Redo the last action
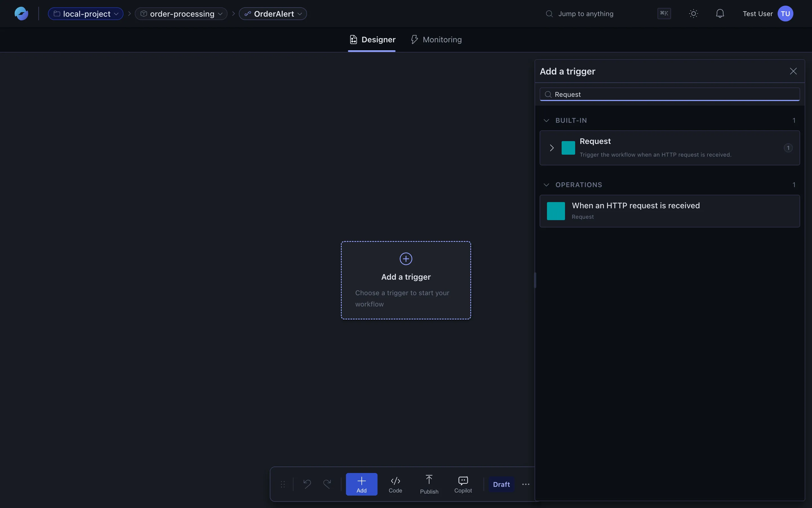Screen dimensions: 812x508 tap(327, 484)
